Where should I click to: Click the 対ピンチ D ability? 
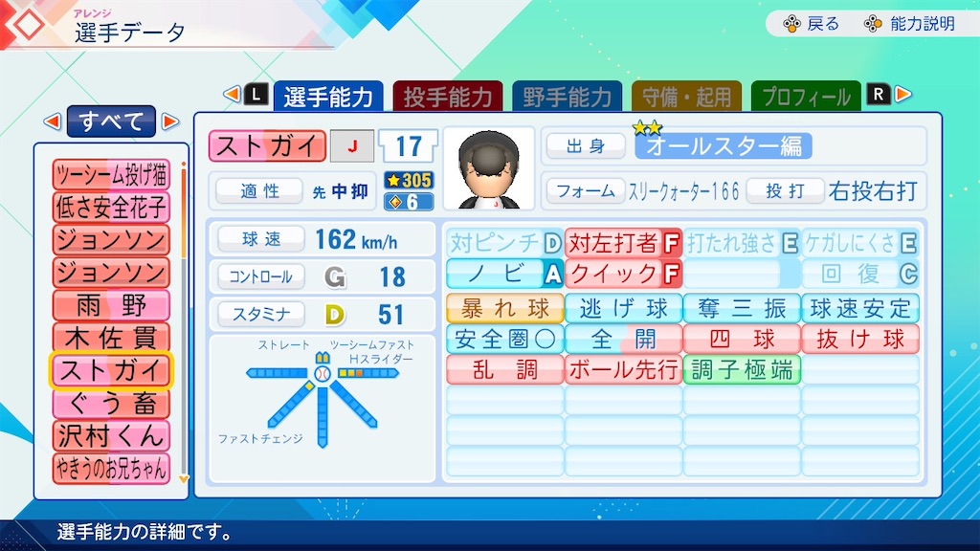(505, 243)
